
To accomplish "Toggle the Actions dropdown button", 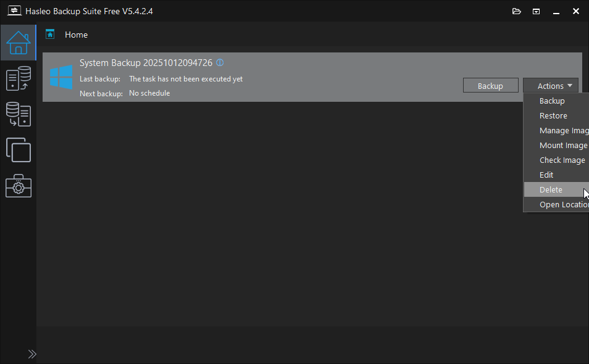I will [x=550, y=86].
